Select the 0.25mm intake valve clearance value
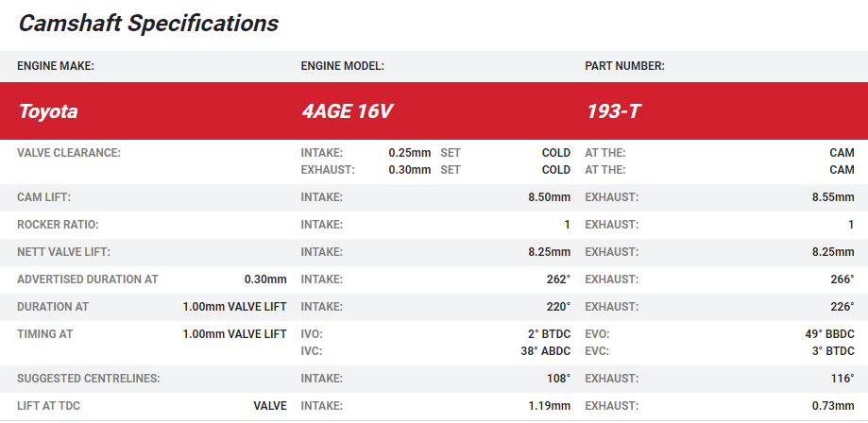Viewport: 868px width, 423px height. [x=409, y=153]
